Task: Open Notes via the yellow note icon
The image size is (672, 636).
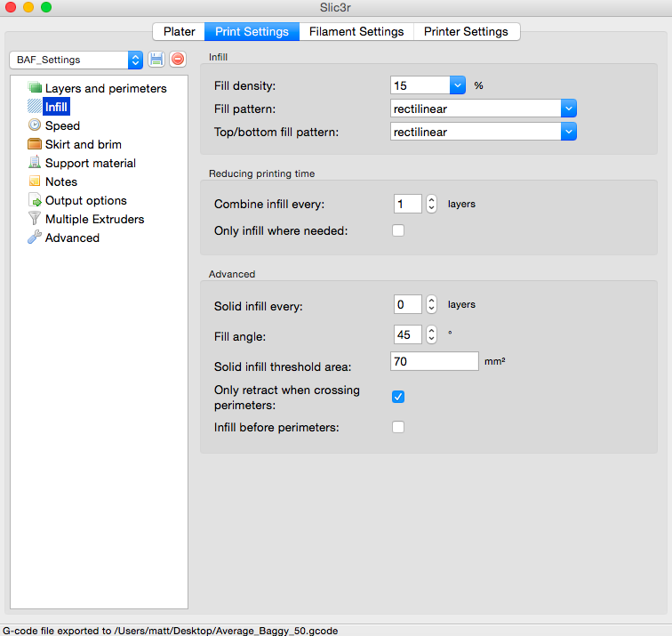Action: click(35, 181)
